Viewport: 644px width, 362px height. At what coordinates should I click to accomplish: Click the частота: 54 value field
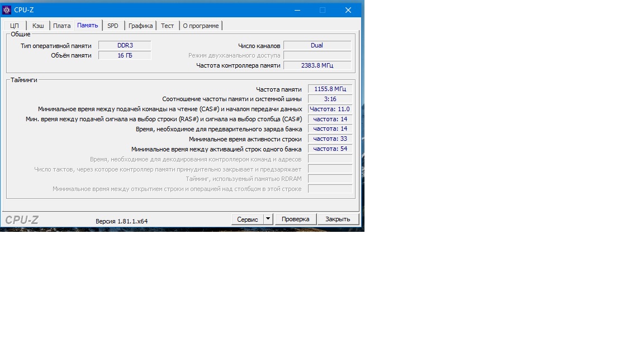[330, 149]
